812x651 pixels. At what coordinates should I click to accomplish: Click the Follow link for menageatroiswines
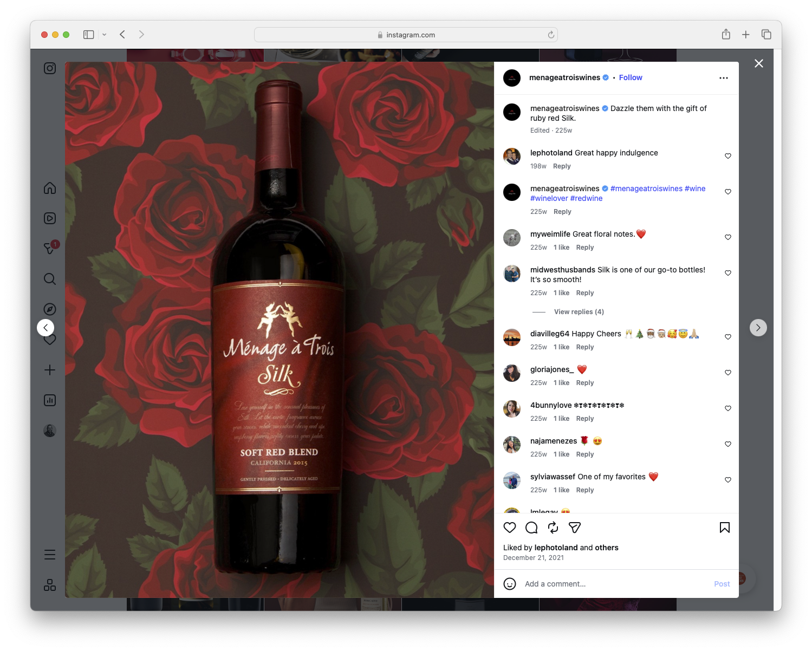(x=630, y=77)
